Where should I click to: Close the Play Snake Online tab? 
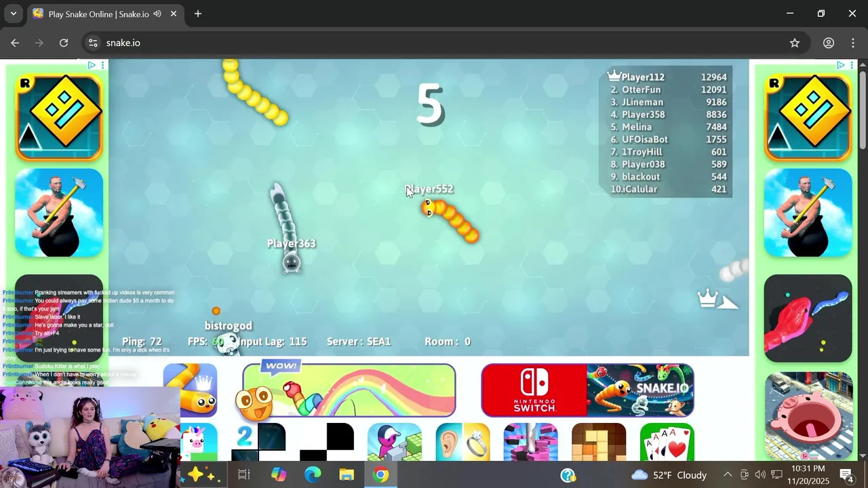tap(174, 14)
